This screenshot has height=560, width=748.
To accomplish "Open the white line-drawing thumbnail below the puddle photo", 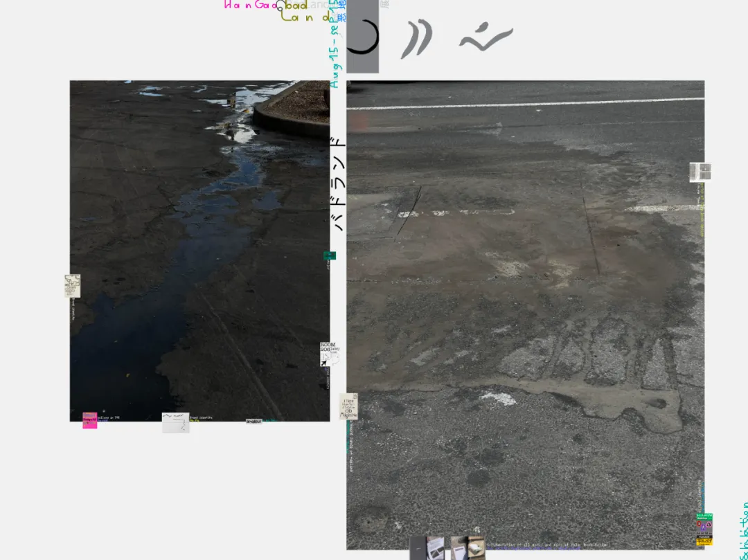I will pyautogui.click(x=175, y=423).
